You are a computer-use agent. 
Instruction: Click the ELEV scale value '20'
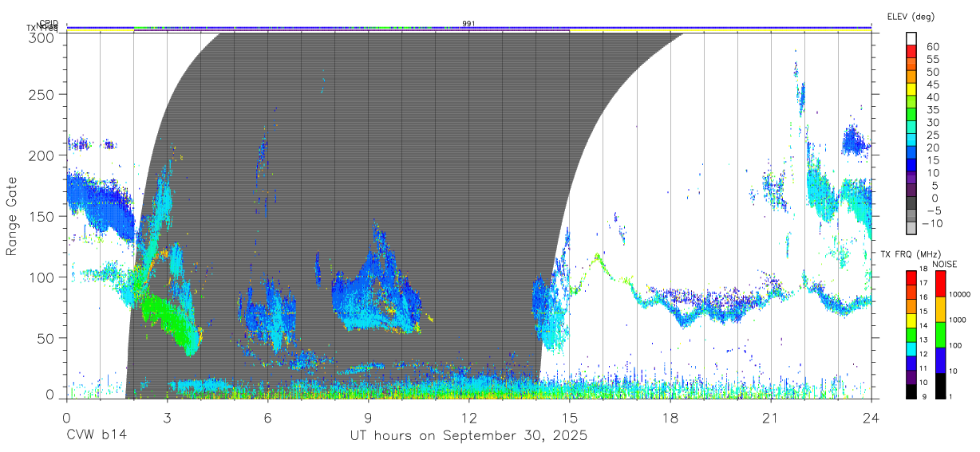pyautogui.click(x=933, y=147)
